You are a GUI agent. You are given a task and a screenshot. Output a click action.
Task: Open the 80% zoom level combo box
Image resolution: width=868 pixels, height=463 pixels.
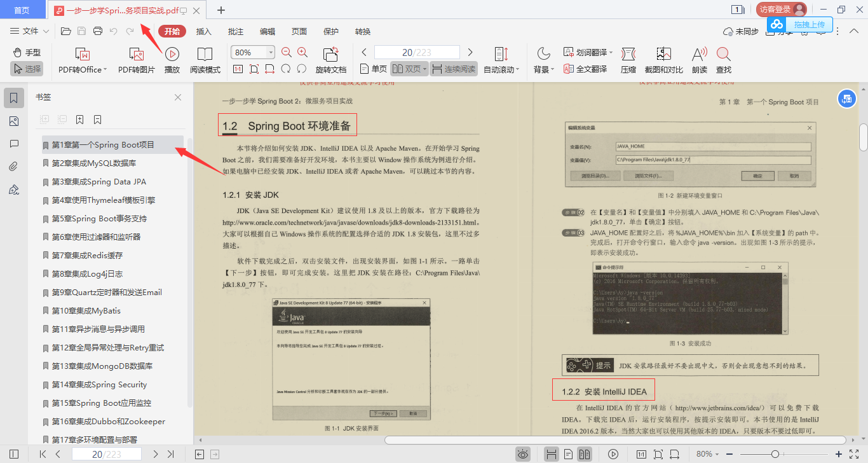tap(253, 53)
